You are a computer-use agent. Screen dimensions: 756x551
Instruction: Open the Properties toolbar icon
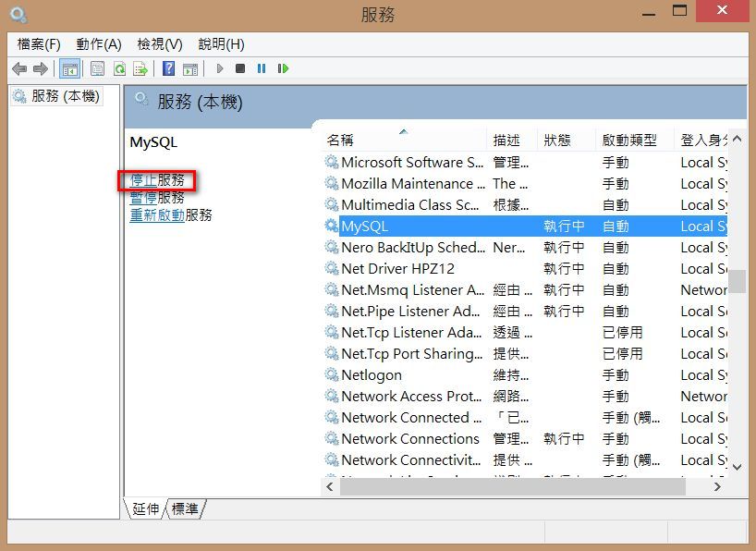click(97, 68)
